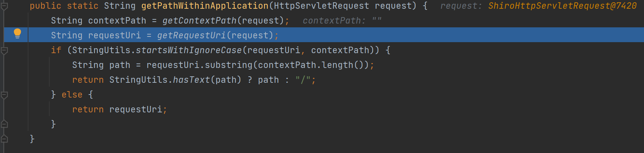Image resolution: width=644 pixels, height=153 pixels.
Task: Click requestUri in the final return statement
Action: pyautogui.click(x=135, y=110)
